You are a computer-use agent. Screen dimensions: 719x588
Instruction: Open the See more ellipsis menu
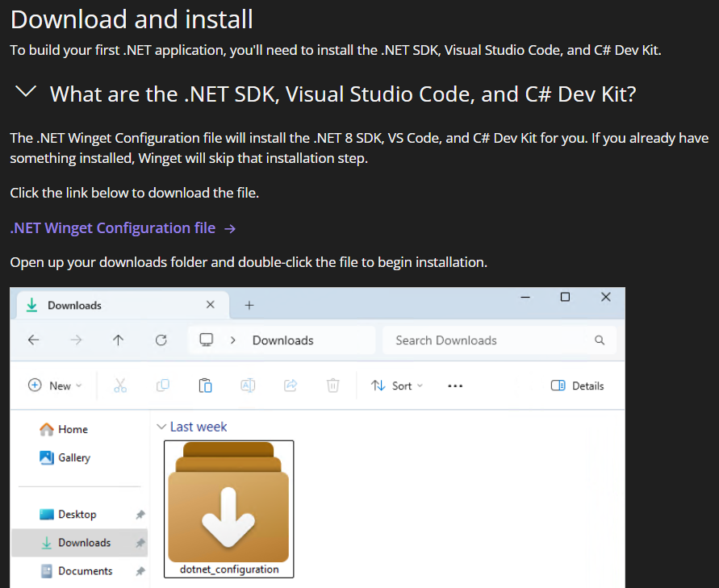(x=455, y=386)
